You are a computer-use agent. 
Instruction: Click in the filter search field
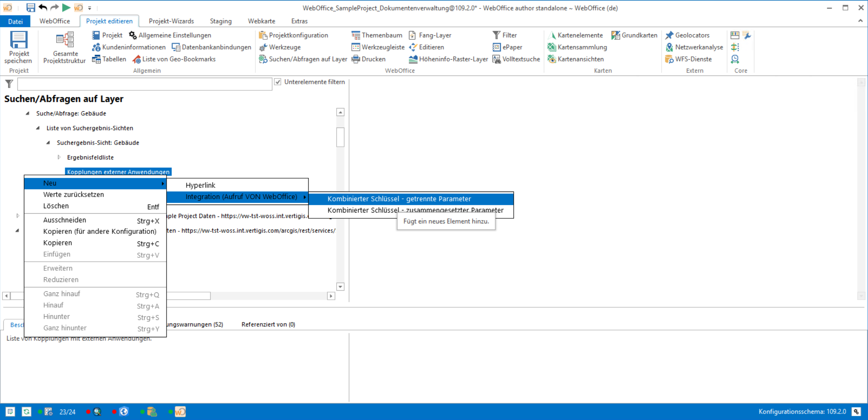coord(144,83)
